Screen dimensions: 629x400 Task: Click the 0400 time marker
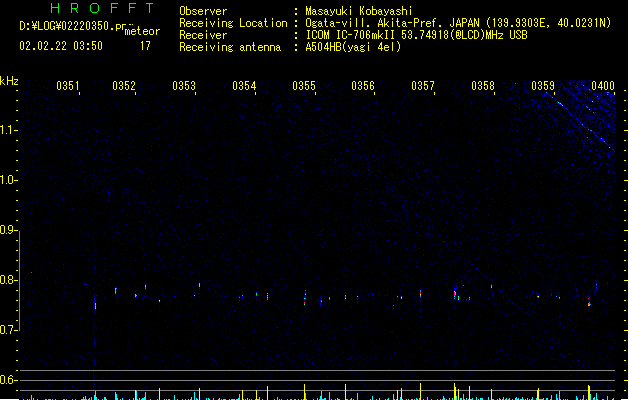(x=603, y=86)
